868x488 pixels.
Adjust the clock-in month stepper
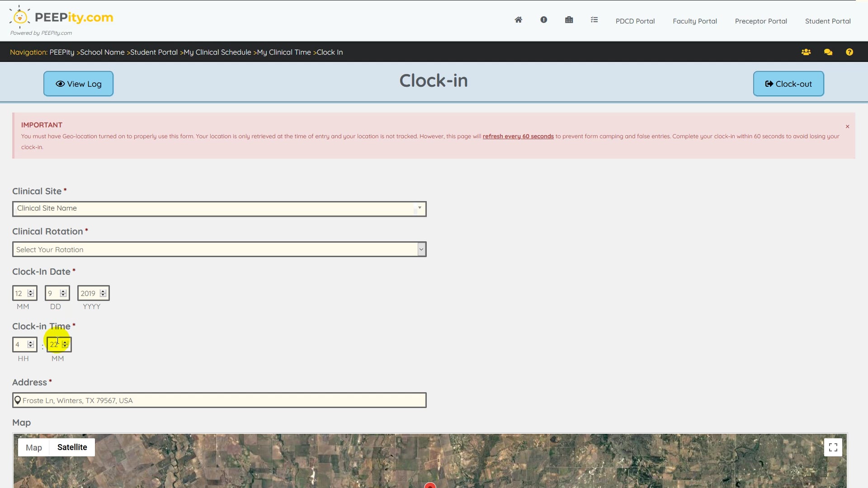(x=31, y=293)
